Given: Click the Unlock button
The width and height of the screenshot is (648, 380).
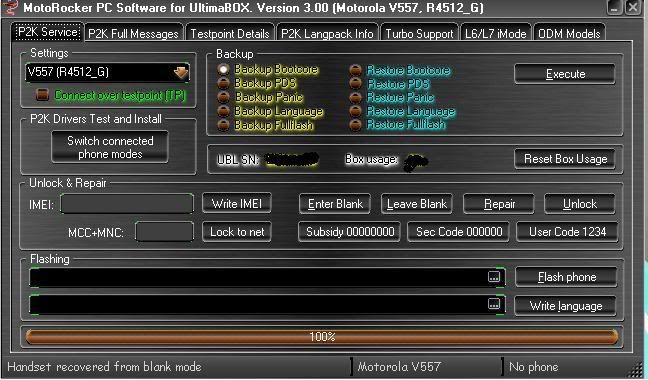Looking at the screenshot, I should click(x=579, y=204).
